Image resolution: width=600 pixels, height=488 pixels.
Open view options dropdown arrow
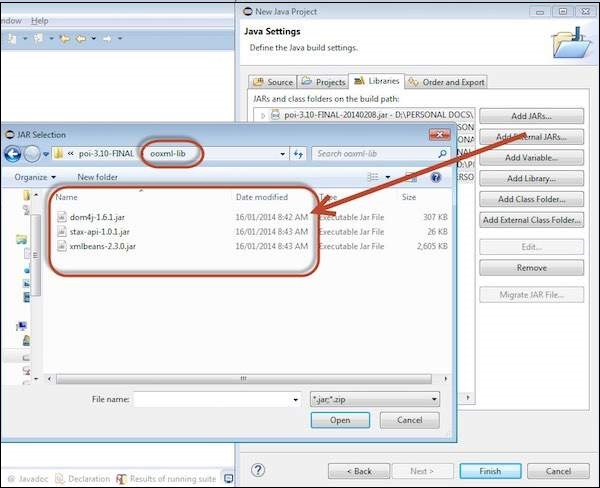[388, 177]
